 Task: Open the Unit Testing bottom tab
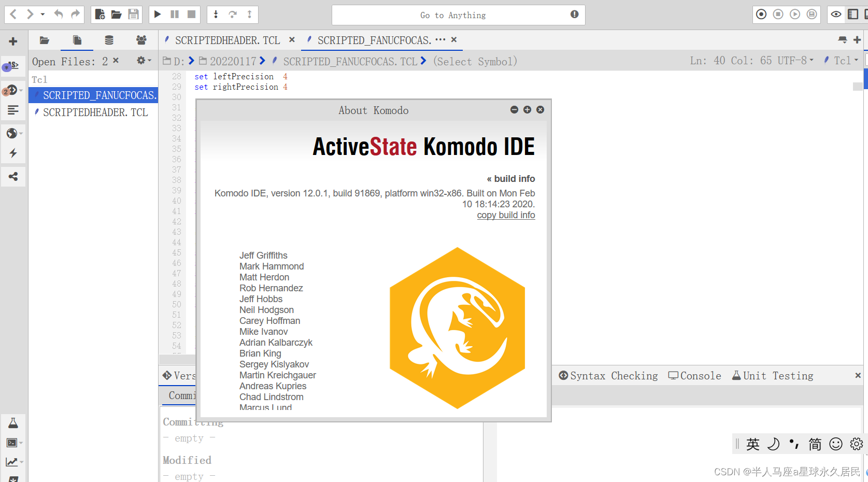click(x=773, y=376)
